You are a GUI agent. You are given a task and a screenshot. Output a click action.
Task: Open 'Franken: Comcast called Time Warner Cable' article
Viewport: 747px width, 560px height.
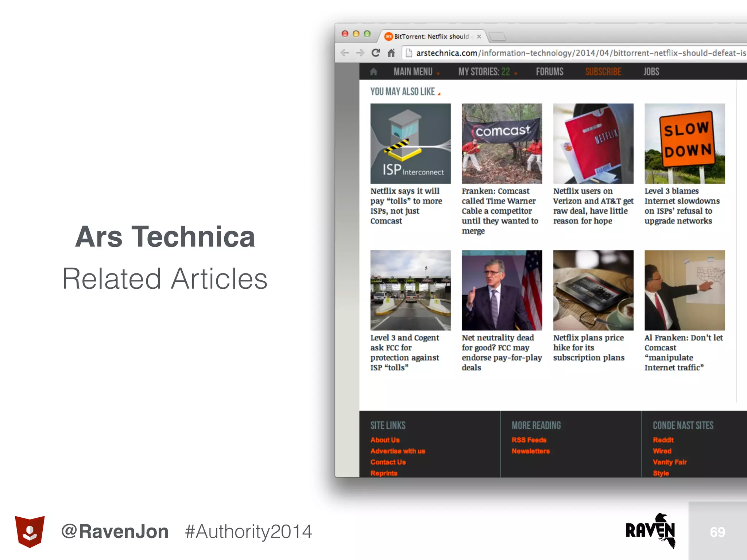coord(500,211)
